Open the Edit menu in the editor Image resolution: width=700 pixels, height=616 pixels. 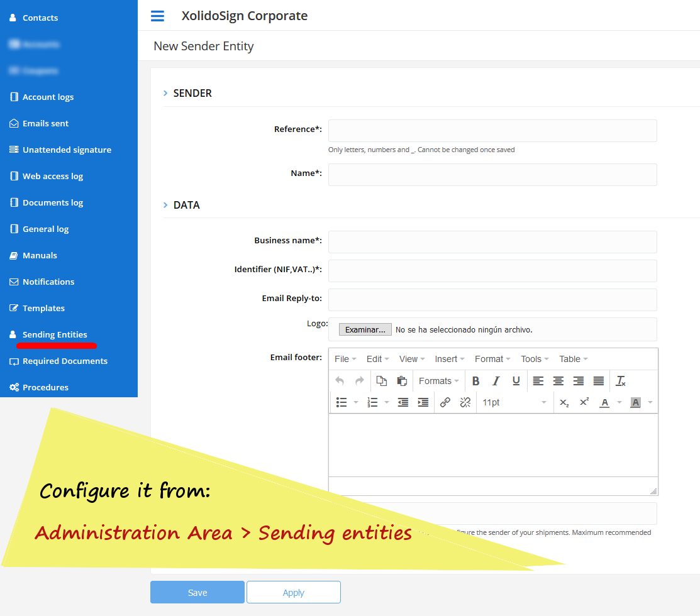378,359
